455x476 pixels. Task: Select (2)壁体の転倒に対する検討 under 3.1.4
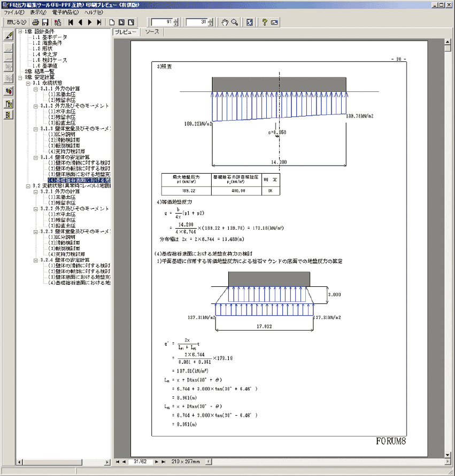[79, 168]
